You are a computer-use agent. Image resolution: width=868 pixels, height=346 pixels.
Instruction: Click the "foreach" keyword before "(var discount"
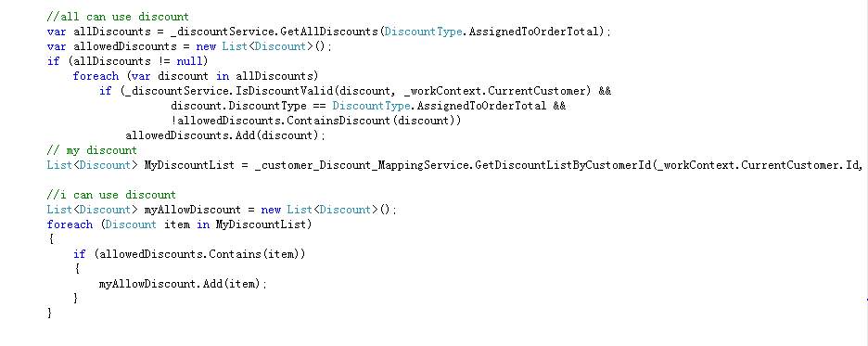96,76
